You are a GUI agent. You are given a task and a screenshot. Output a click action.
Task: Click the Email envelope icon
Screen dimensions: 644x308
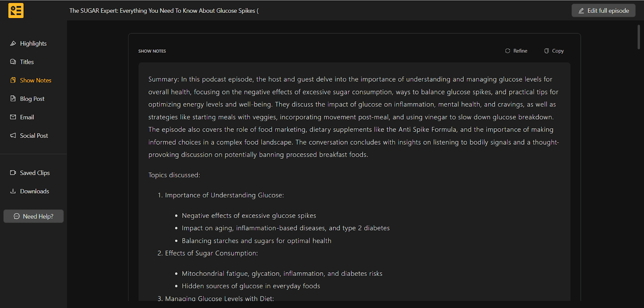(x=13, y=117)
